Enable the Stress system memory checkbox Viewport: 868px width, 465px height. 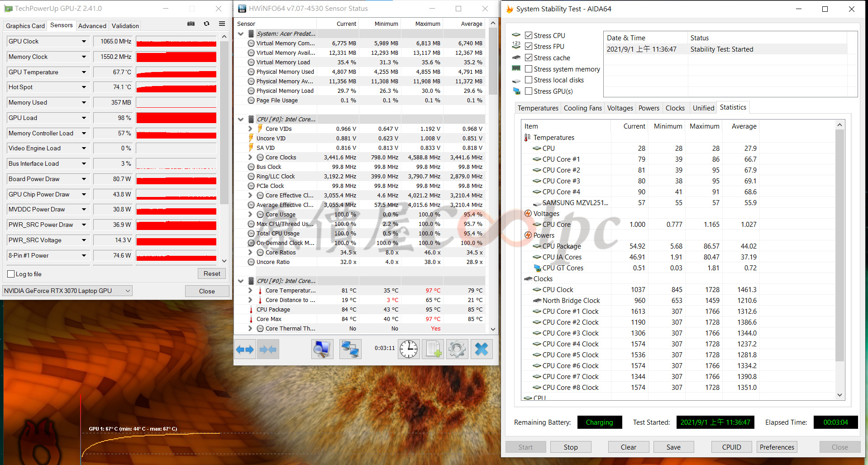[528, 69]
